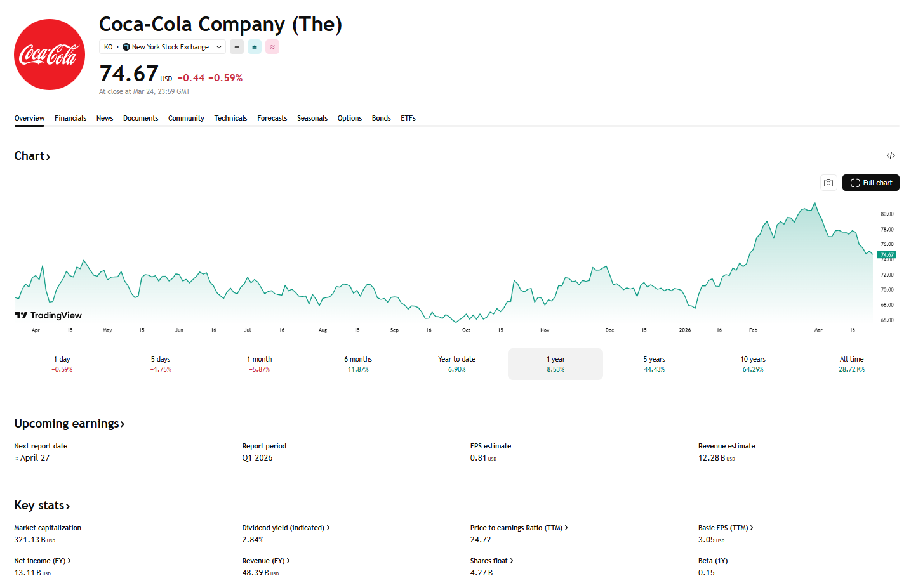Switch to the Technicals tab
This screenshot has height=588, width=911.
point(230,119)
